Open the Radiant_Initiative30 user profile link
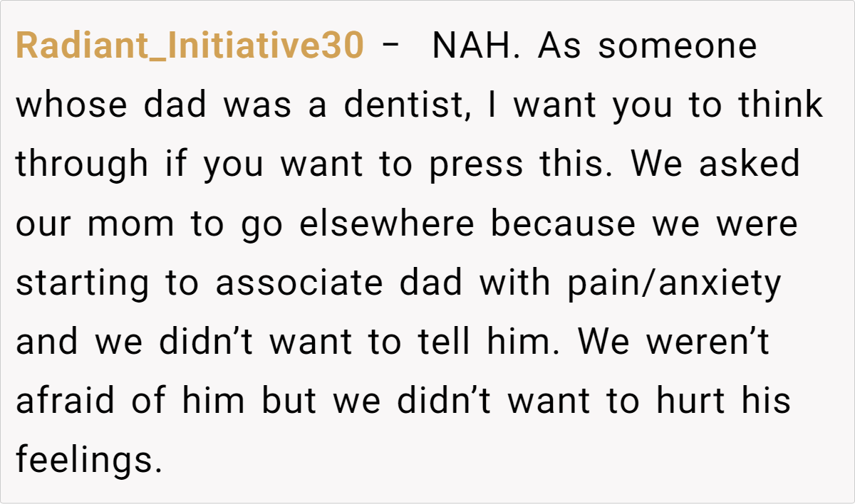The height and width of the screenshot is (504, 855). coord(190,47)
